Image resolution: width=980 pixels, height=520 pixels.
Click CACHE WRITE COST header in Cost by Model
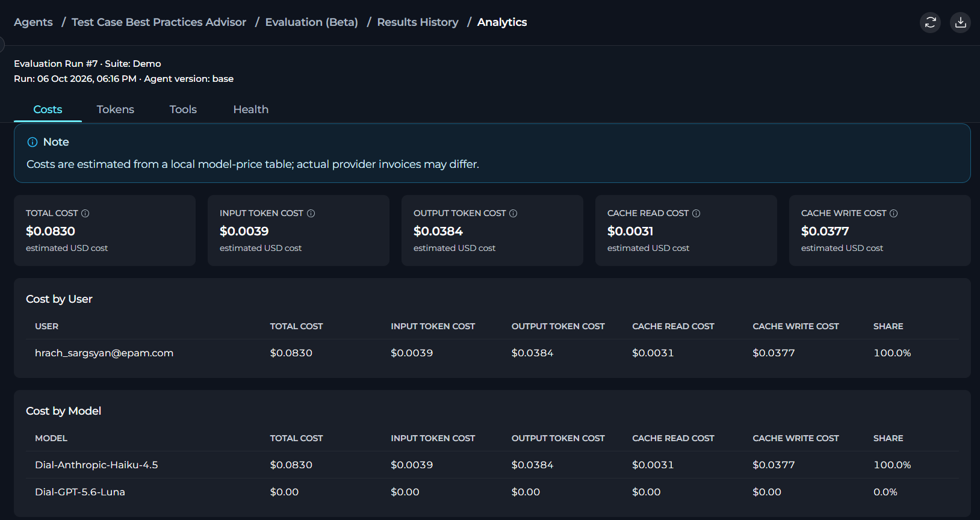click(x=796, y=438)
